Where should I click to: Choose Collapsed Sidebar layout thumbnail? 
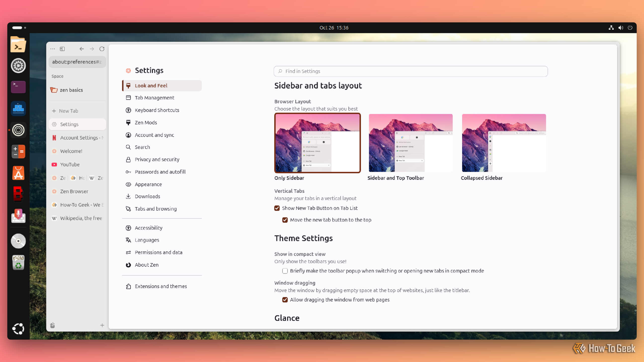tap(504, 143)
